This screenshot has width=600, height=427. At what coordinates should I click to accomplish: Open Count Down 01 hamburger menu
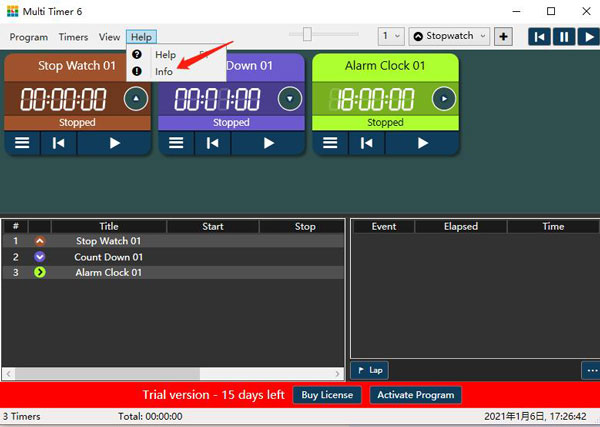[176, 143]
